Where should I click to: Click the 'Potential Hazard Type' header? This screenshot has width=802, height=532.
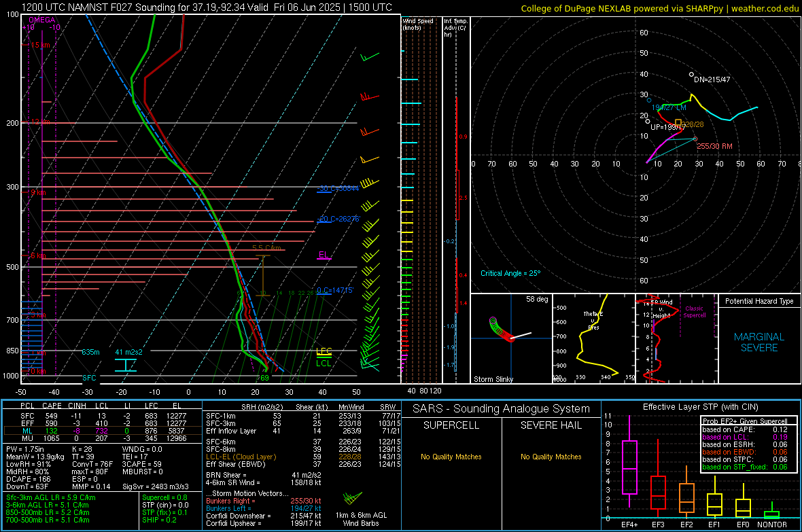tap(759, 301)
